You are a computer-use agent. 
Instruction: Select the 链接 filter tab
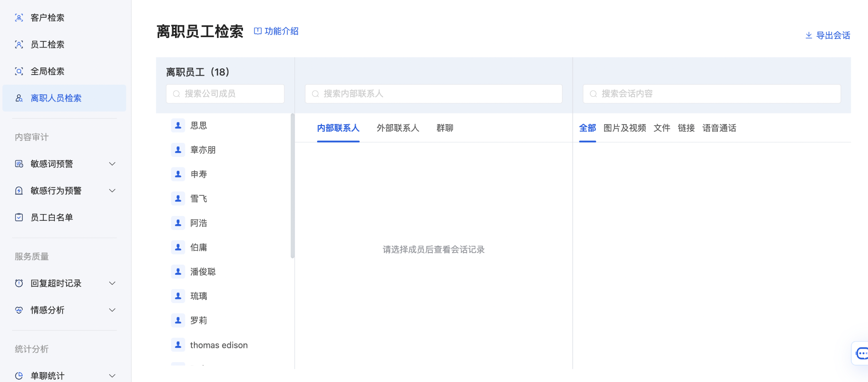click(686, 128)
